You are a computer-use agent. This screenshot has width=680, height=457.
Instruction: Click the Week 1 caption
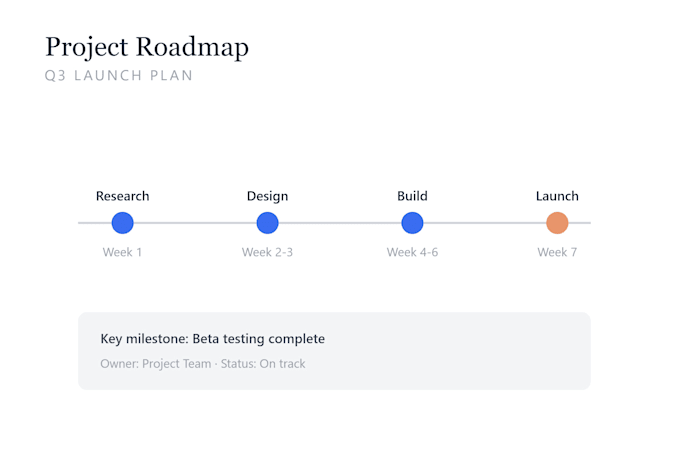click(122, 252)
